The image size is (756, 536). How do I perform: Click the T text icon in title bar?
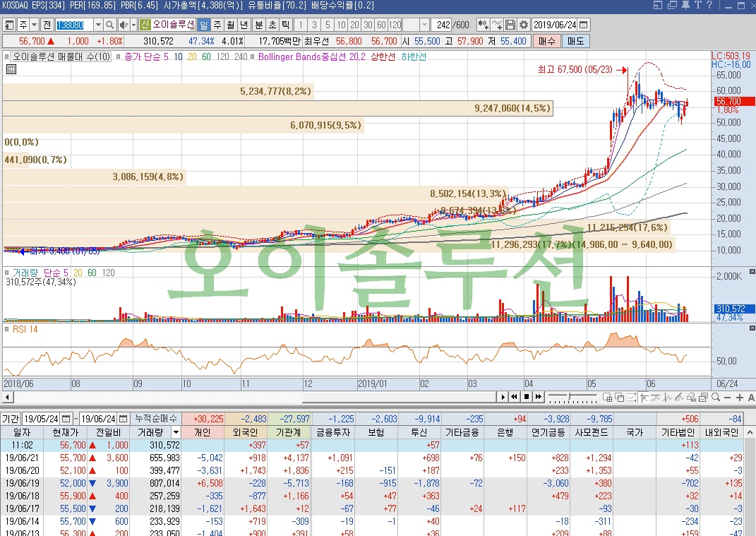(x=697, y=6)
